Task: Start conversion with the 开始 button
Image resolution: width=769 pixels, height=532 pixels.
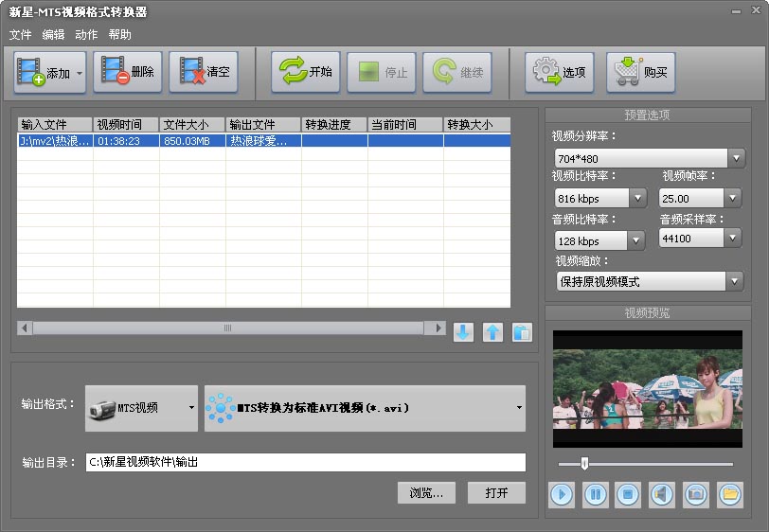Action: (306, 72)
